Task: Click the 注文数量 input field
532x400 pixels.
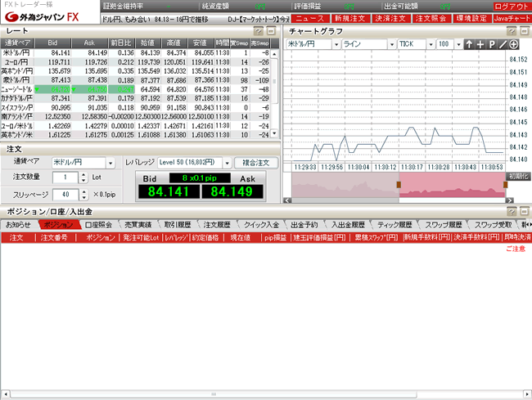Action: coord(65,178)
